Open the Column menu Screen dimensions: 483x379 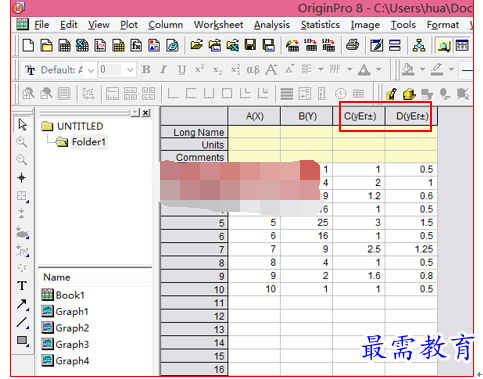166,25
